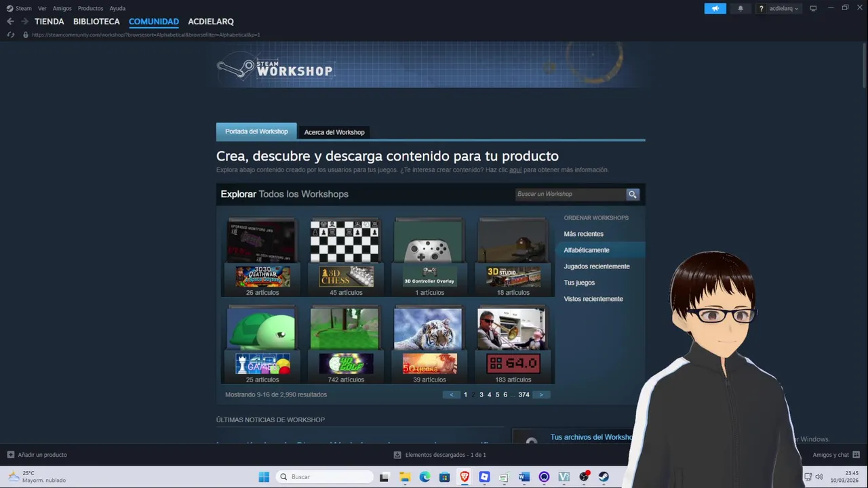
Task: Show Vistos recientemente workshops
Action: tap(593, 299)
